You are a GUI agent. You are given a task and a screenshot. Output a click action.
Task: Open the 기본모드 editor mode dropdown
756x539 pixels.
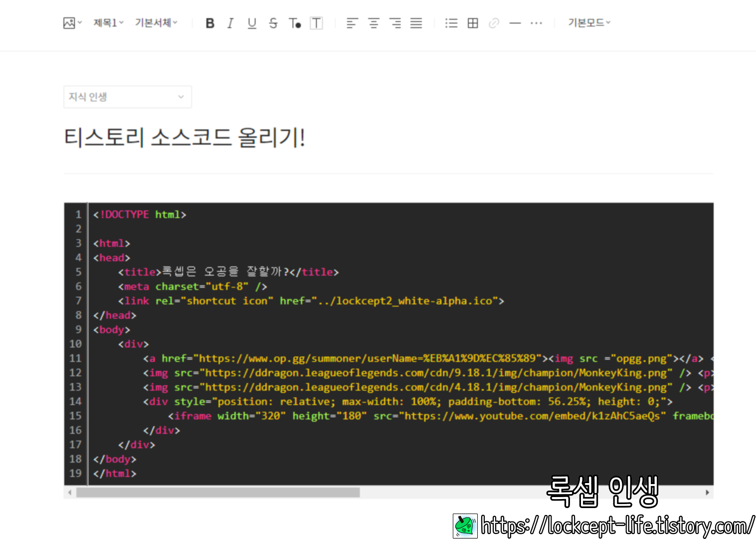pos(589,23)
